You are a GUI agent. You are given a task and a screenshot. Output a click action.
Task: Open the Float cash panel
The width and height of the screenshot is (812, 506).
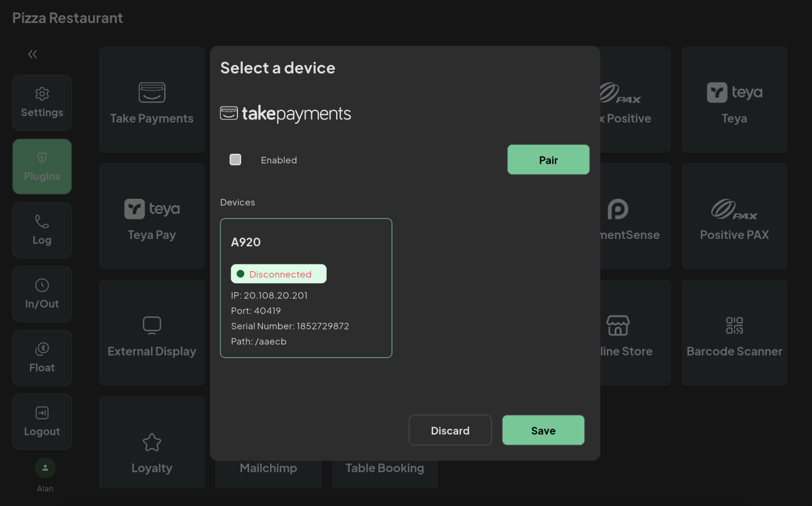pos(42,358)
